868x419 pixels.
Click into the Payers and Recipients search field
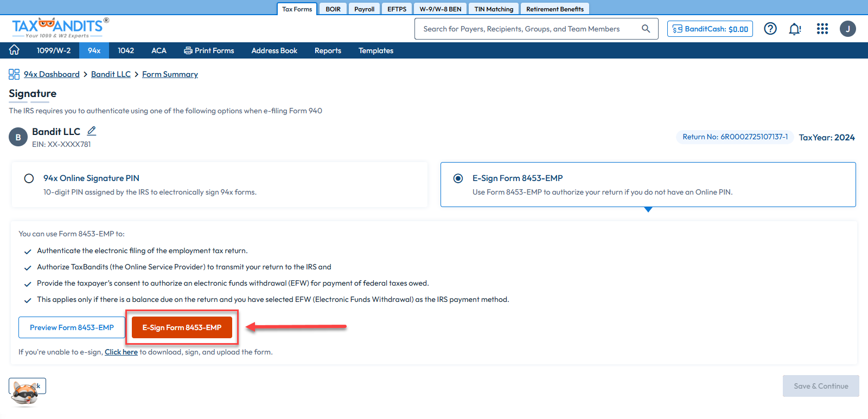pyautogui.click(x=526, y=29)
